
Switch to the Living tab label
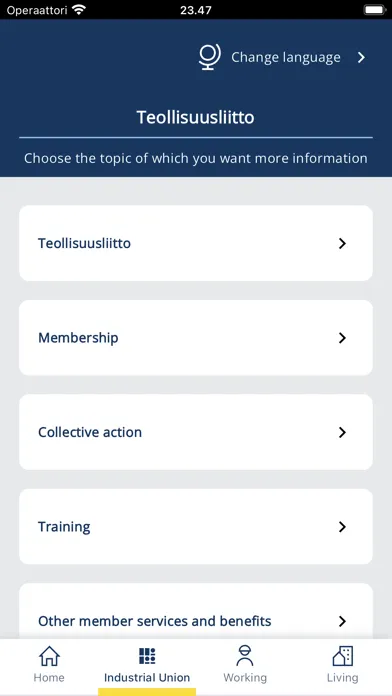(x=342, y=678)
